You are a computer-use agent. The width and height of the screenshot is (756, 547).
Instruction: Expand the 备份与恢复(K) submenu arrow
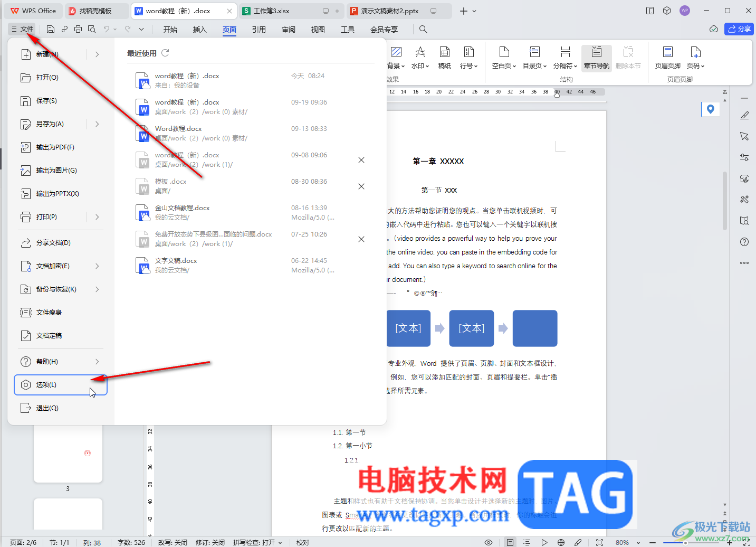(97, 289)
